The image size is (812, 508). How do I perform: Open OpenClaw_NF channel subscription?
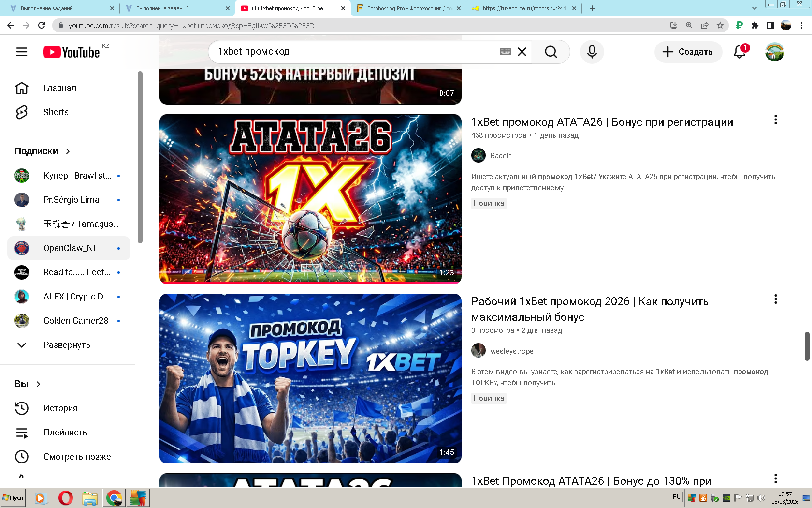point(69,248)
